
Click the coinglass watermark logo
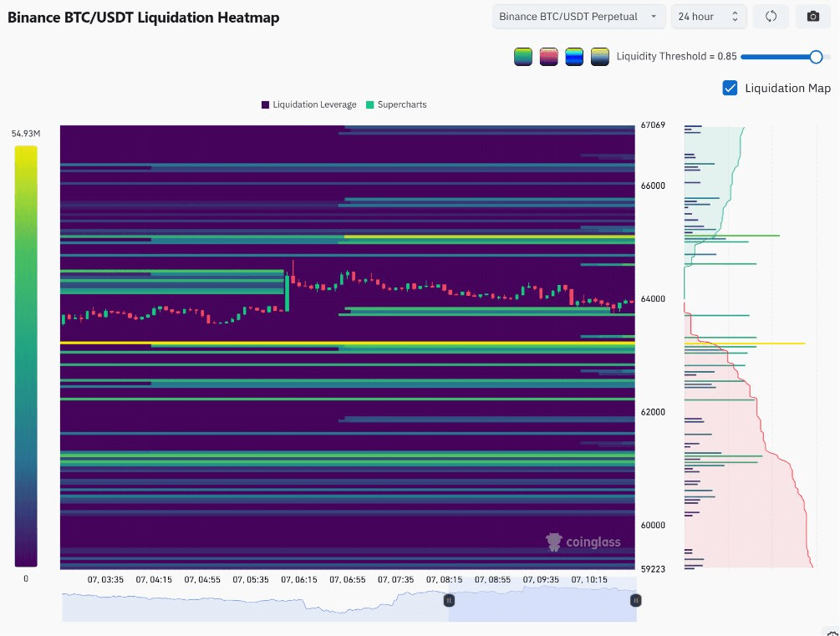[x=583, y=542]
